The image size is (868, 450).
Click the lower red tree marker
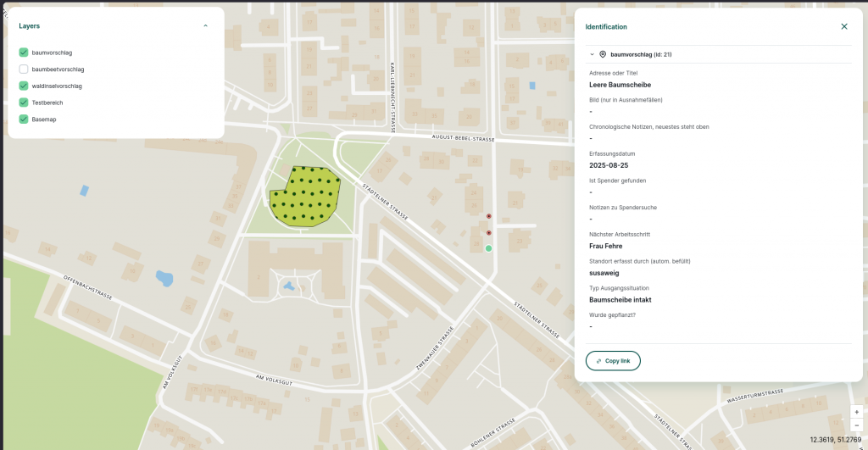point(488,232)
